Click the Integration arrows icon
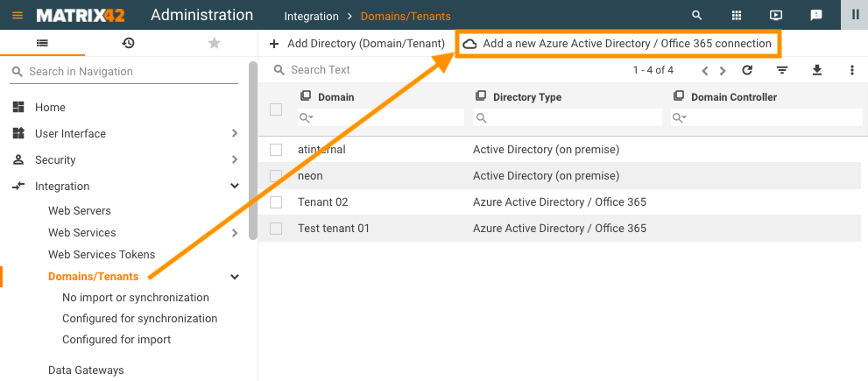 click(x=18, y=186)
